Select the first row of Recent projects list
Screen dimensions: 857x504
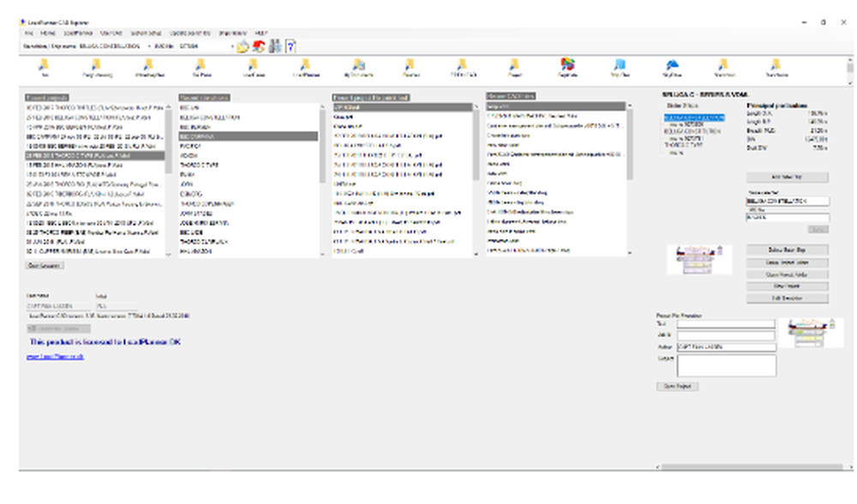(94, 108)
